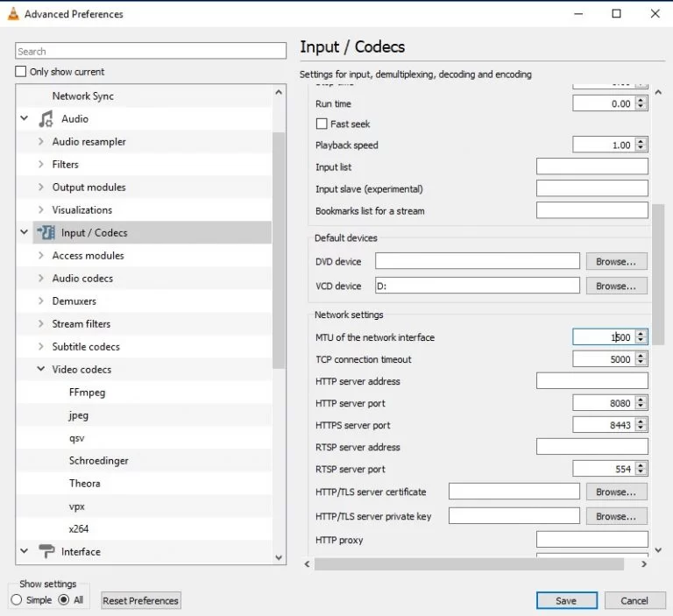Open the x264 codec settings
Image resolution: width=673 pixels, height=616 pixels.
coord(79,529)
